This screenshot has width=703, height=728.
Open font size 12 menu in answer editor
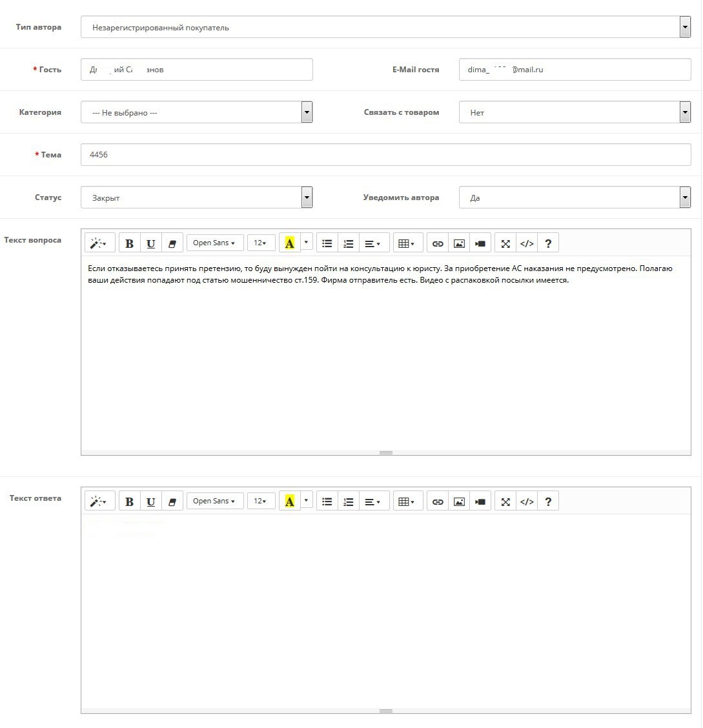(x=261, y=501)
